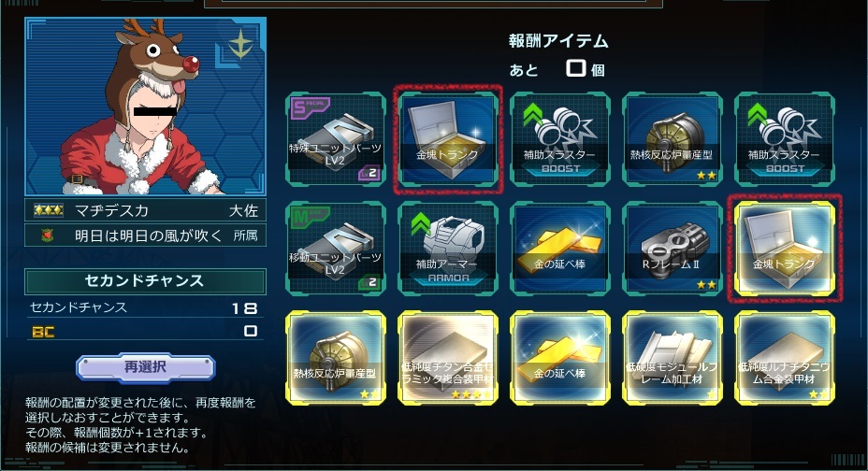Pick the 金の延べ棒 item in the middle row

560,249
